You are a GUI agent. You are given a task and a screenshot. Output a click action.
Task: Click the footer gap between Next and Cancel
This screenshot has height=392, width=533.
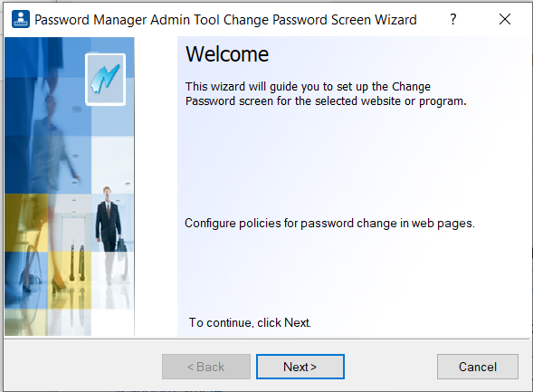(391, 367)
